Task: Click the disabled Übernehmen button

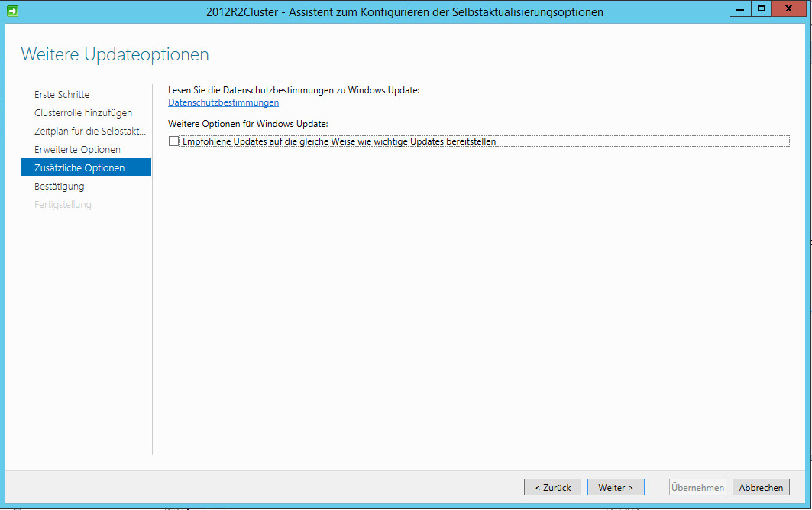Action: (x=697, y=488)
